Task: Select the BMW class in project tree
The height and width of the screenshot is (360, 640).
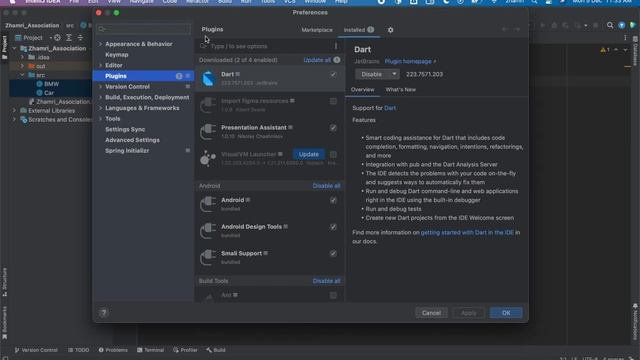Action: click(48, 84)
